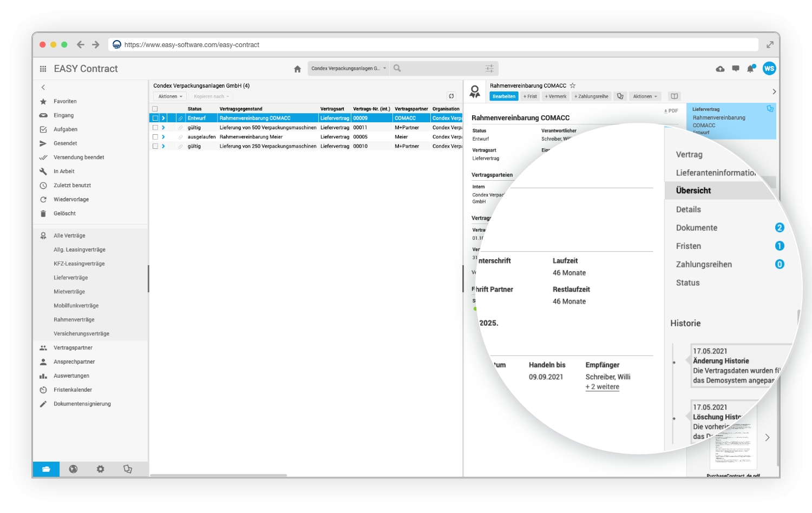Image resolution: width=812 pixels, height=513 pixels.
Task: Click the search magnifier icon
Action: (x=397, y=68)
